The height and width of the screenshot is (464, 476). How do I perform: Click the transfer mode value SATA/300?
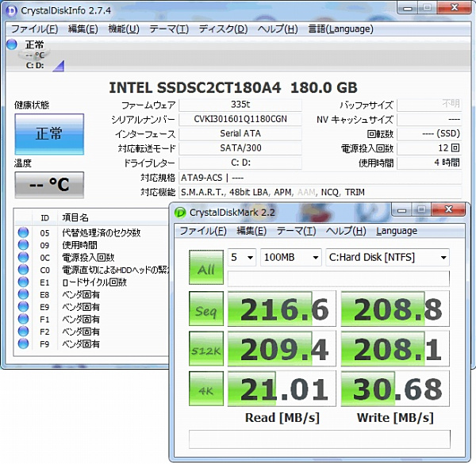tap(240, 148)
